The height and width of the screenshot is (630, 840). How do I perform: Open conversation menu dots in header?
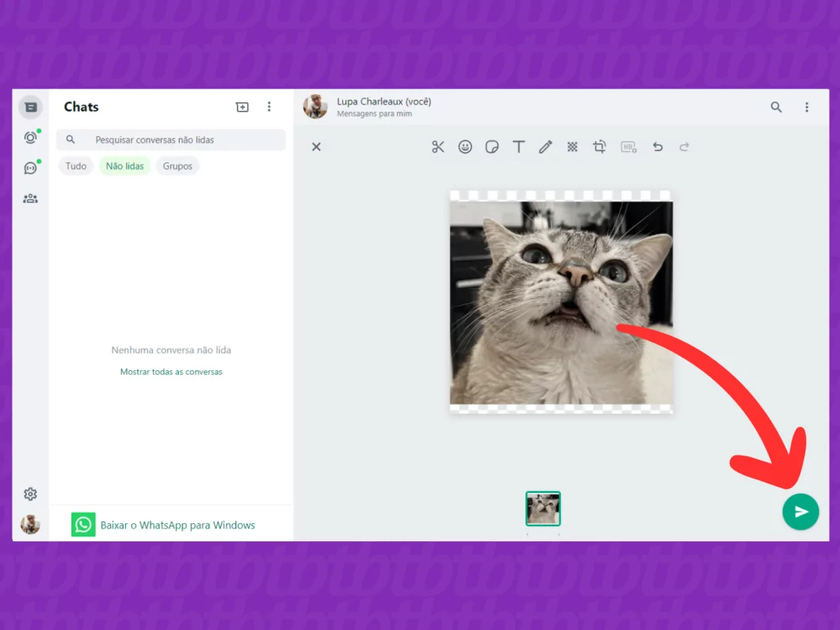click(x=806, y=107)
